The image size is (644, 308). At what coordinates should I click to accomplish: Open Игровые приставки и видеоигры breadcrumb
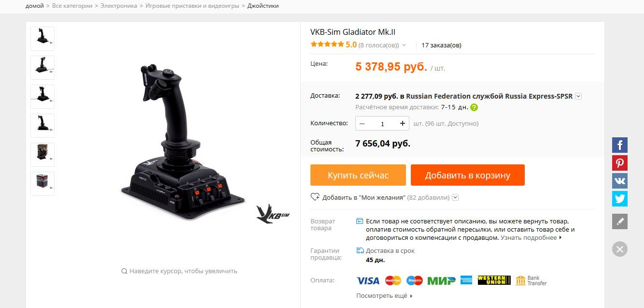click(x=193, y=6)
